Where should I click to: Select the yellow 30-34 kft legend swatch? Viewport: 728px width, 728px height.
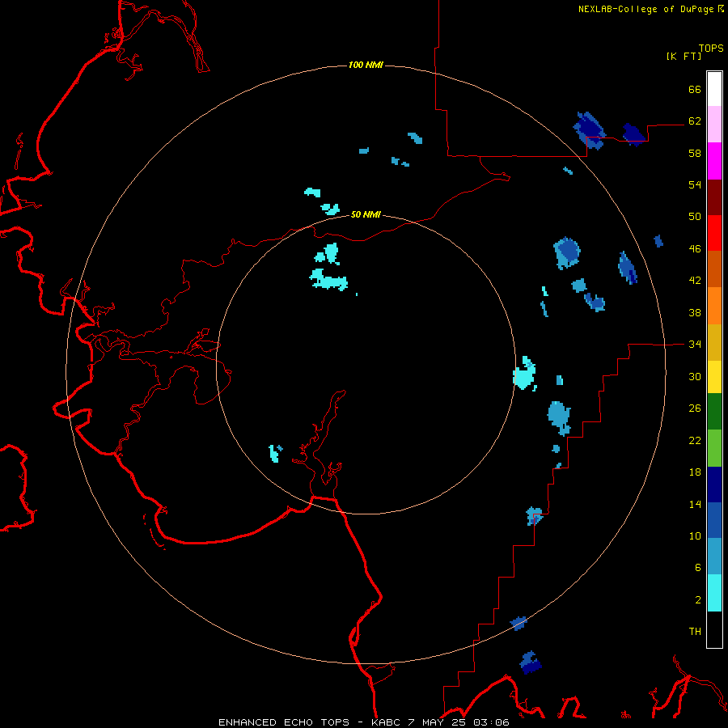tap(714, 377)
